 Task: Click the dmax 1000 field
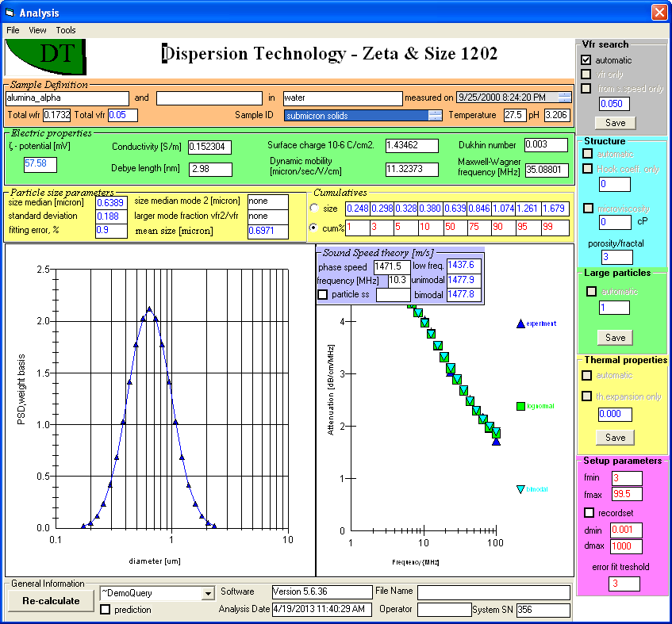coord(626,546)
